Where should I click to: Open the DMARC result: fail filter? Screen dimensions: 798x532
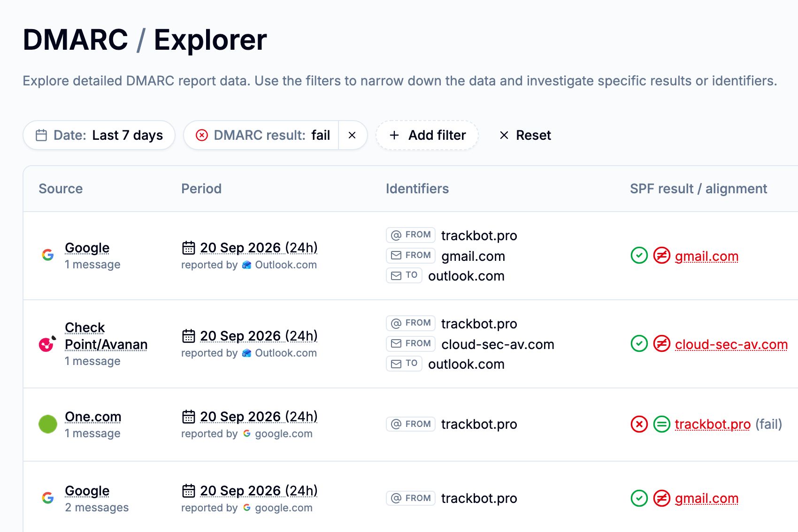point(261,135)
